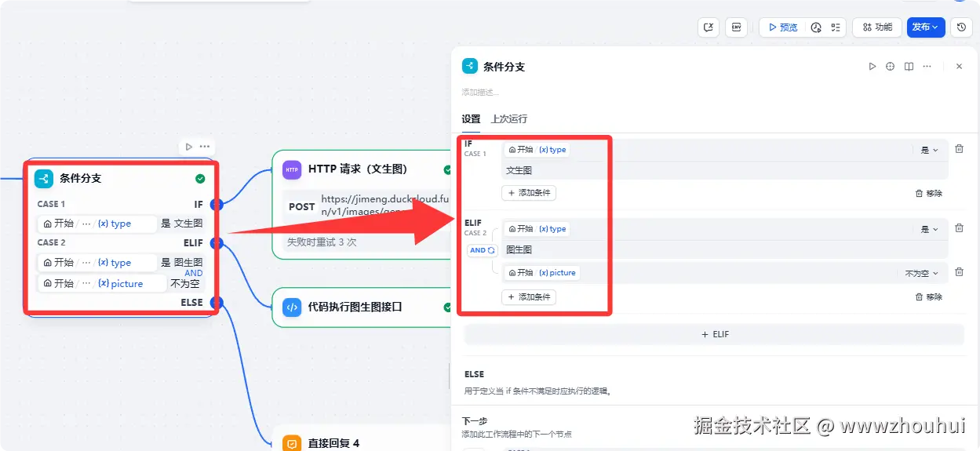Click the 添加描述 description field

click(480, 93)
